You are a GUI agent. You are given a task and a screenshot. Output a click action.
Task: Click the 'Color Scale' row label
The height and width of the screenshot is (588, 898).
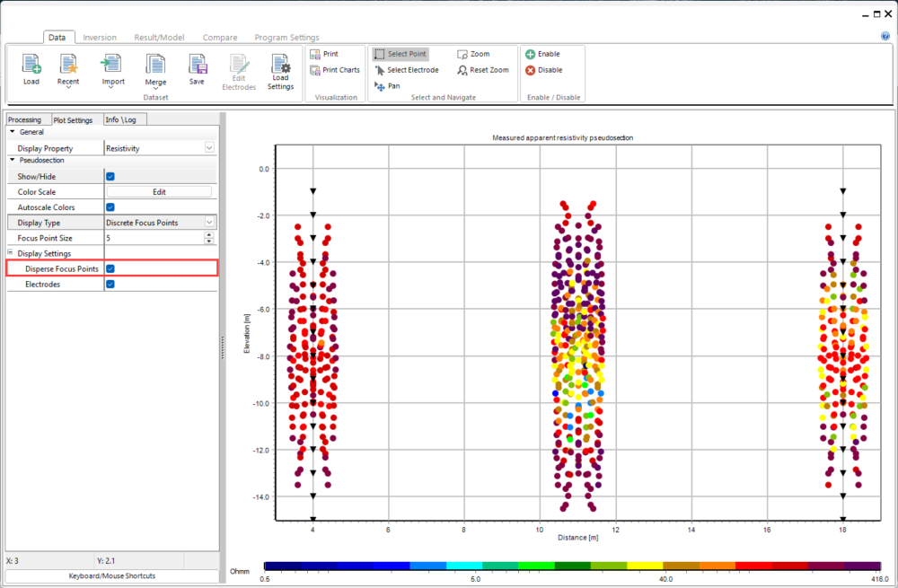(37, 192)
